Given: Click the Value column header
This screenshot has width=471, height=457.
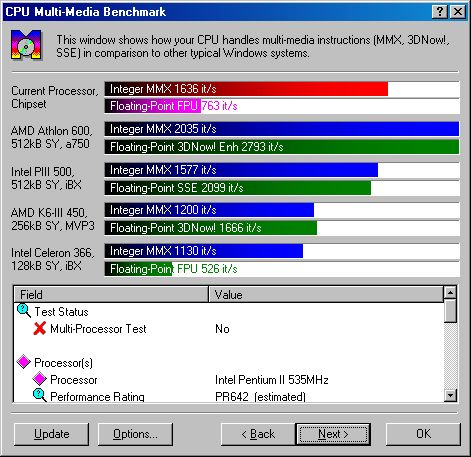Looking at the screenshot, I should click(326, 294).
